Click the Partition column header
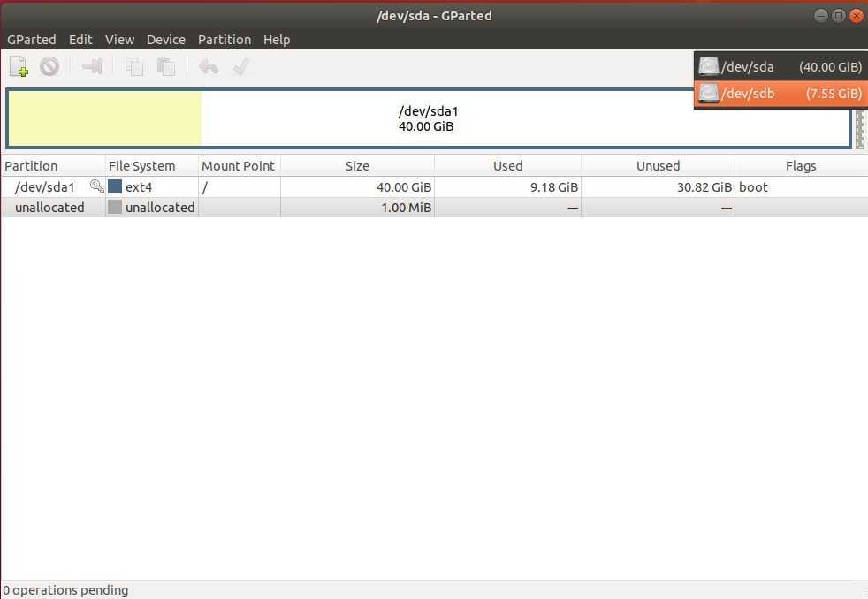 pos(53,166)
